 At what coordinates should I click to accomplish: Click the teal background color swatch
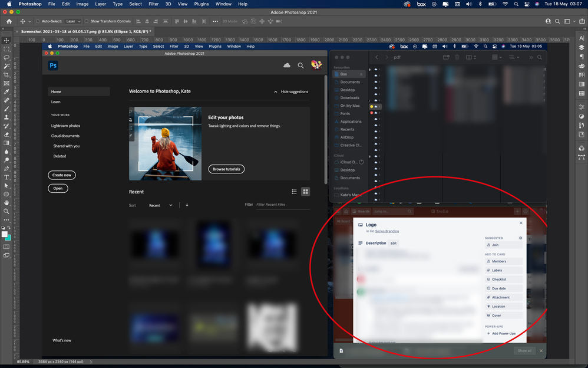pyautogui.click(x=9, y=238)
